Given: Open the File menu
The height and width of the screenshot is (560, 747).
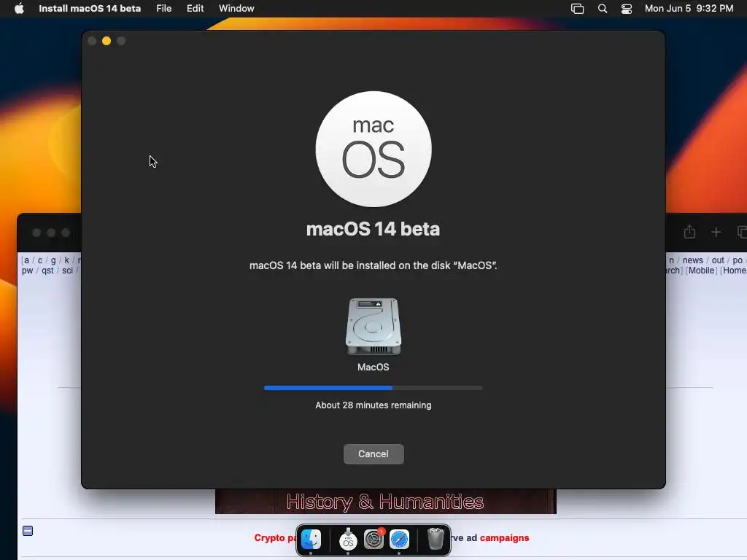Looking at the screenshot, I should [164, 8].
